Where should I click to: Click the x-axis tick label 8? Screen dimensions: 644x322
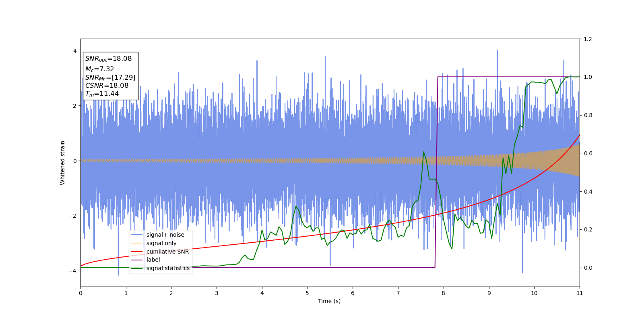click(x=444, y=293)
